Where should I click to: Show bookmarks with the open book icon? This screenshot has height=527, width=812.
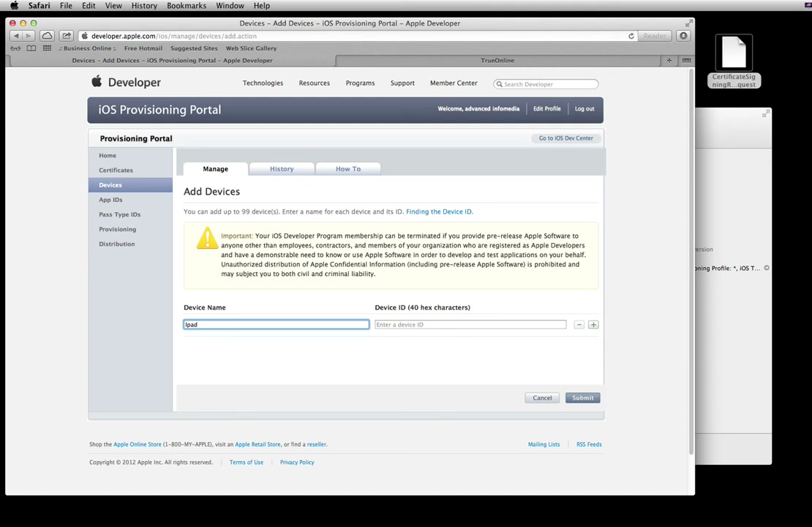pos(31,48)
